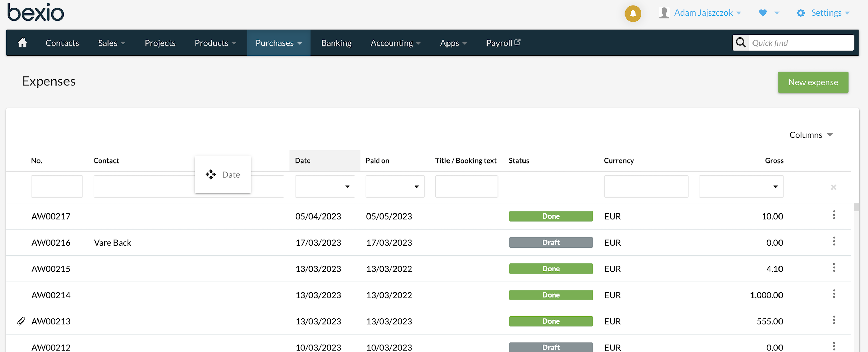
Task: Click the Quick find magnifier icon
Action: (741, 43)
